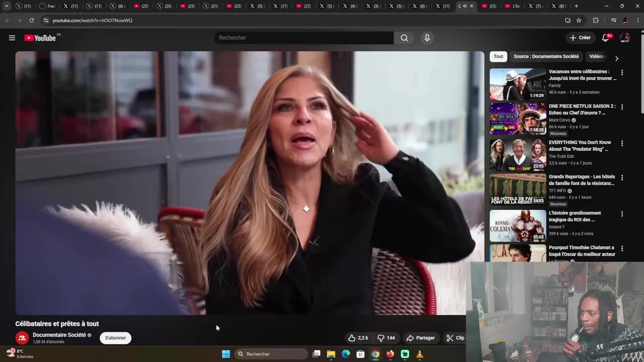The image size is (644, 362).
Task: Open Documentaire Société channel avatar
Action: pyautogui.click(x=22, y=338)
